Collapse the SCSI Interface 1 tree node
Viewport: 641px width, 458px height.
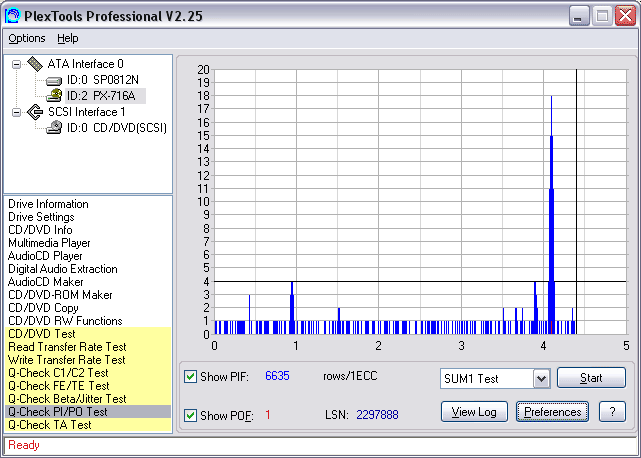[16, 112]
